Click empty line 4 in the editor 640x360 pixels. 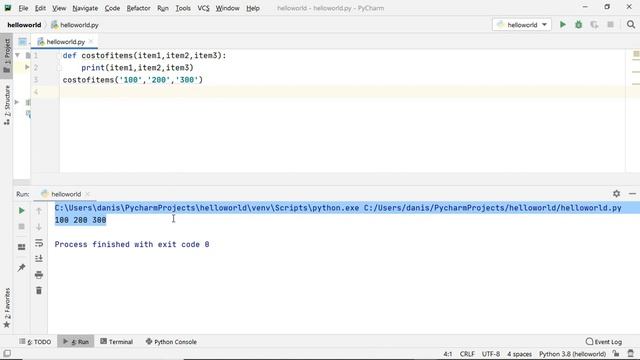pyautogui.click(x=343, y=92)
